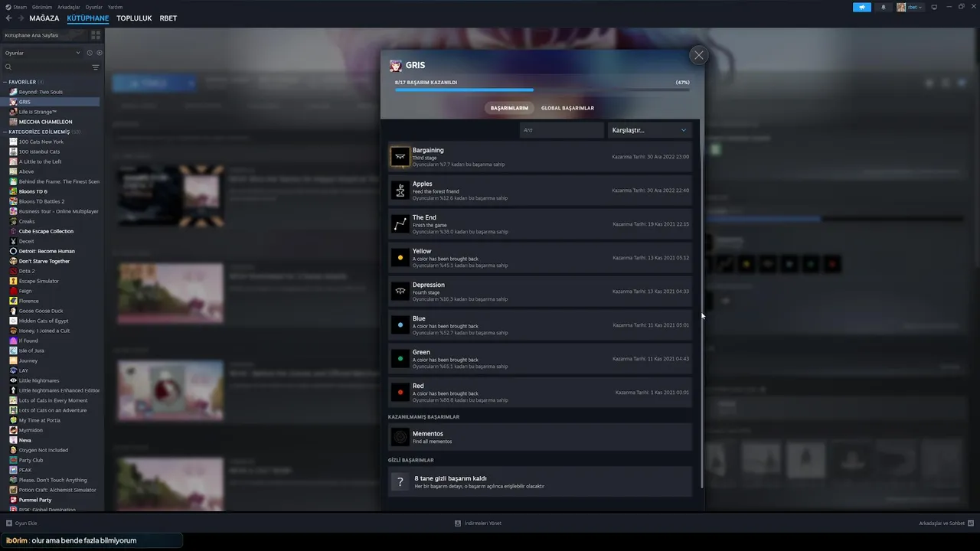Screen dimensions: 980x551
Task: Click the downloads manager icon
Action: [458, 523]
